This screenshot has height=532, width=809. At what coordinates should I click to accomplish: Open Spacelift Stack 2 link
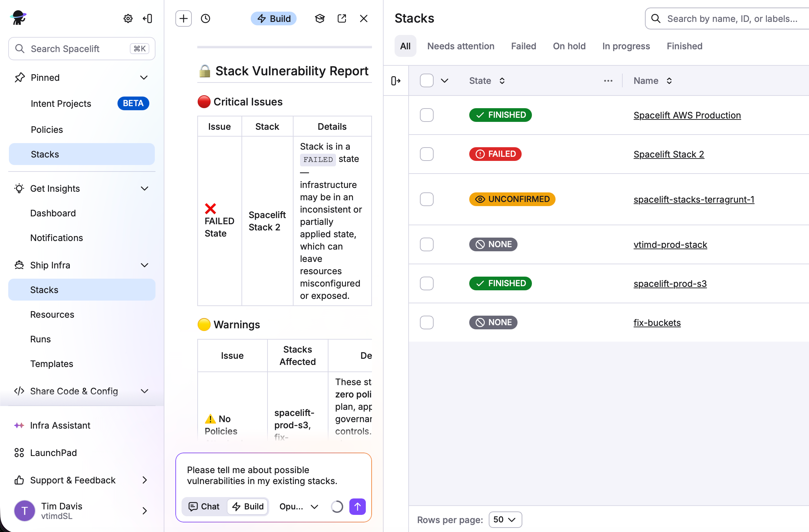(x=669, y=154)
